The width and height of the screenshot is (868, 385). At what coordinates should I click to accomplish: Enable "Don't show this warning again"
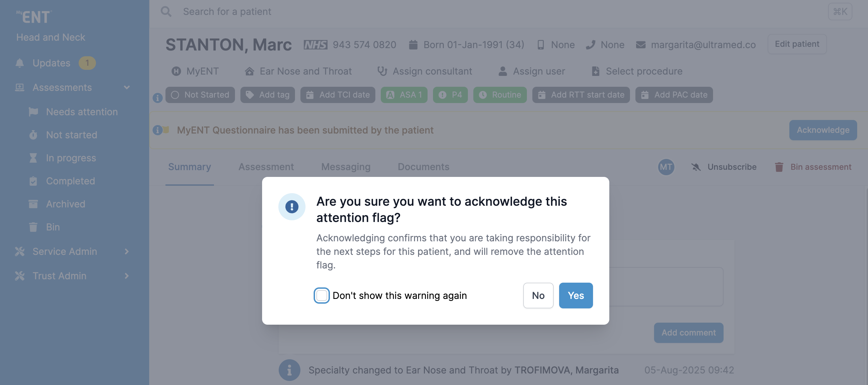click(x=321, y=296)
